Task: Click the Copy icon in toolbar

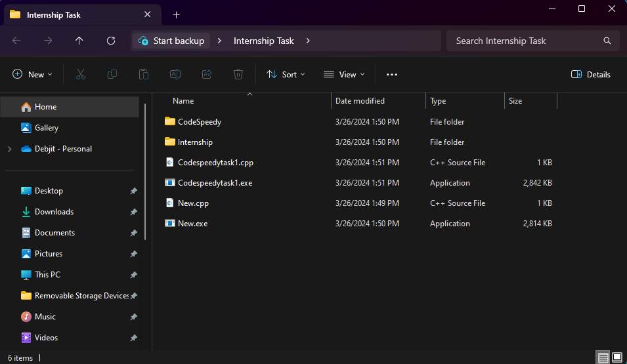Action: click(x=112, y=74)
